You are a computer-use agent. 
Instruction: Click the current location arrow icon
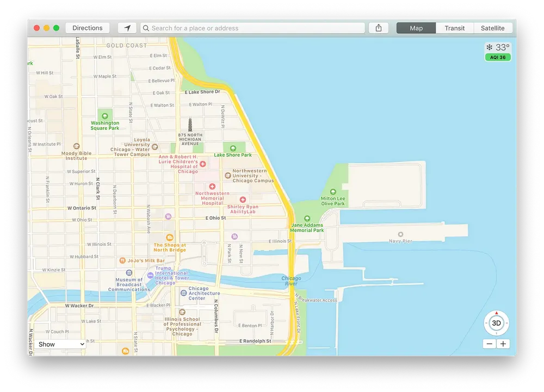tap(127, 28)
